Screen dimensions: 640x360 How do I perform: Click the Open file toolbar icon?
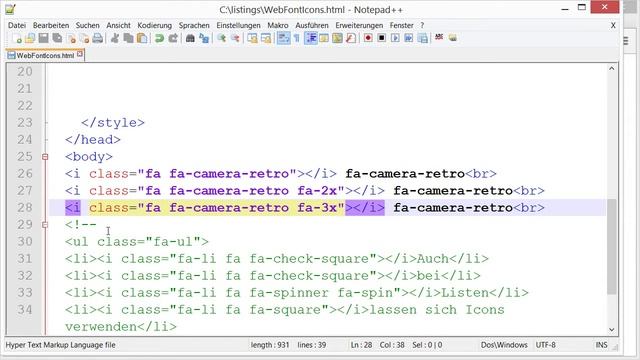pyautogui.click(x=30, y=38)
